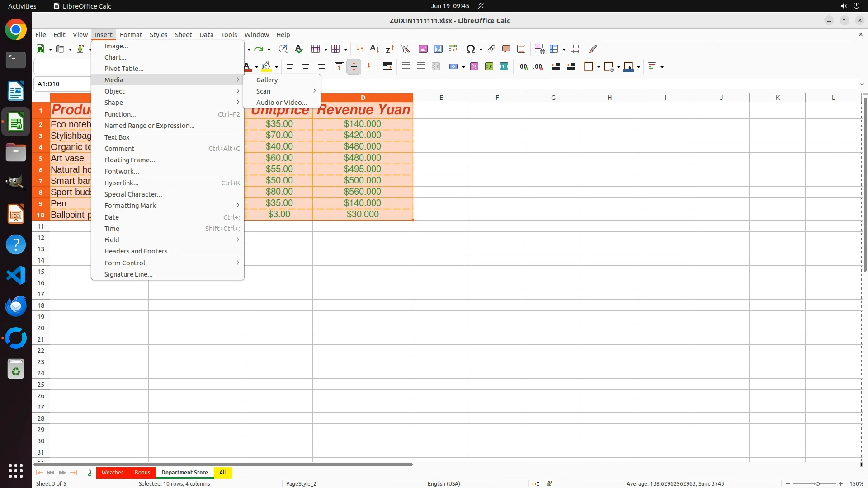Expand the formula bar chevron
The width and height of the screenshot is (868, 488).
(862, 84)
